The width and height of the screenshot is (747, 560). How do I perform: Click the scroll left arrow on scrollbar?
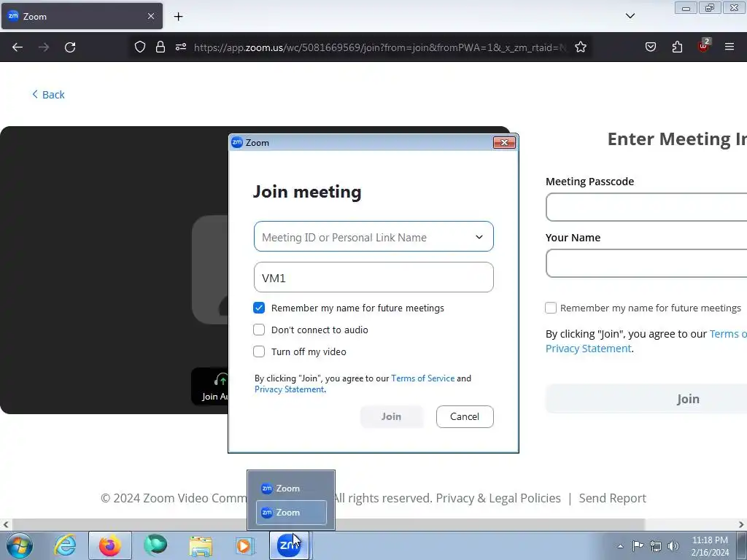[5, 525]
